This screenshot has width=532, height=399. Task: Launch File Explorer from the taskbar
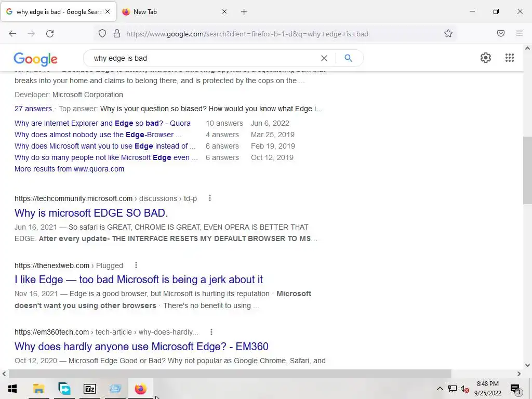(x=38, y=389)
